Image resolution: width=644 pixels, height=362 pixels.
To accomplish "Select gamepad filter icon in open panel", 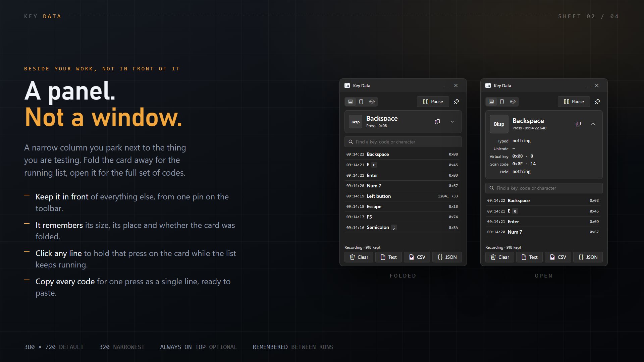I will tap(513, 102).
